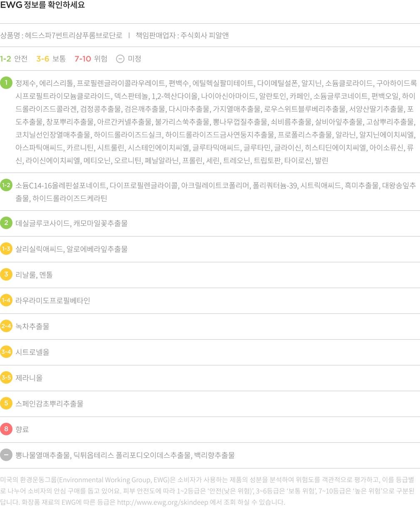Click the 향료 ingredient text

tap(22, 429)
